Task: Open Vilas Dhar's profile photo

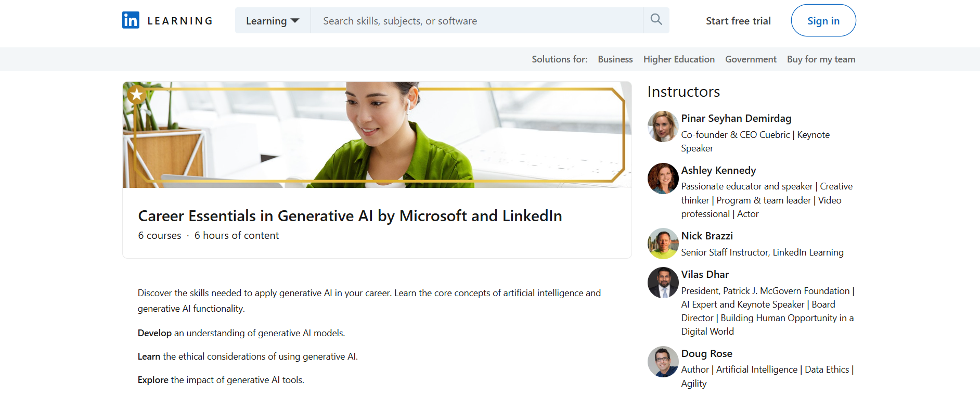Action: coord(663,283)
